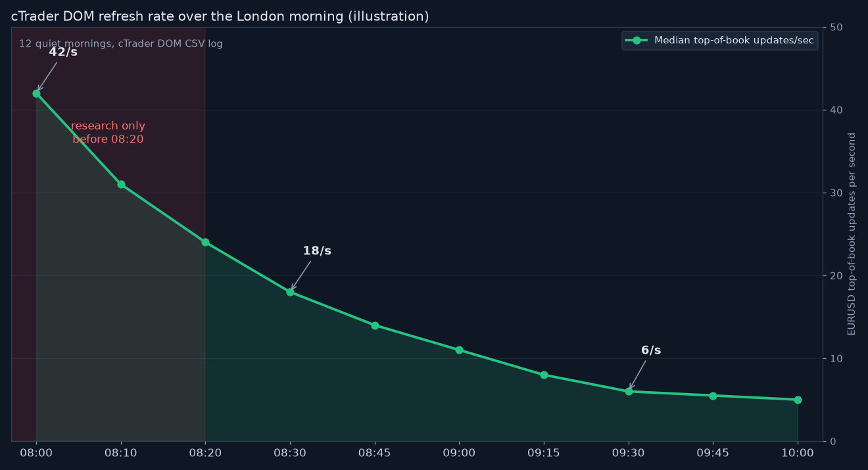Click the 42/s annotation label

click(x=63, y=52)
